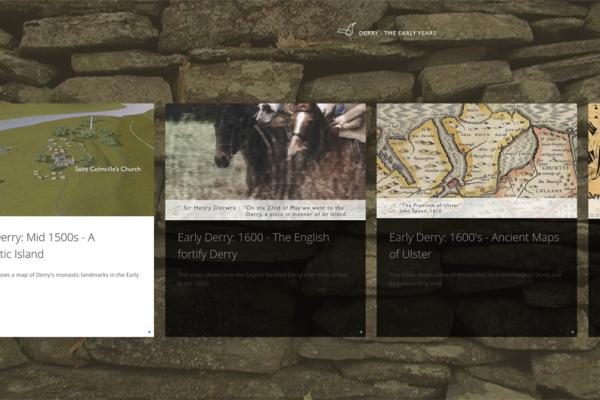Click the corner icon on the English fortify card

[361, 331]
